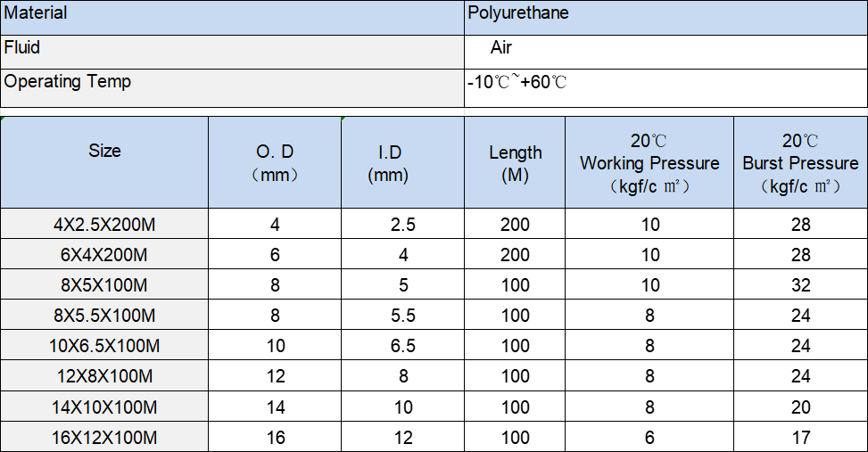Click the 8X5X100M size cell
Image resolution: width=868 pixels, height=452 pixels.
(x=104, y=285)
